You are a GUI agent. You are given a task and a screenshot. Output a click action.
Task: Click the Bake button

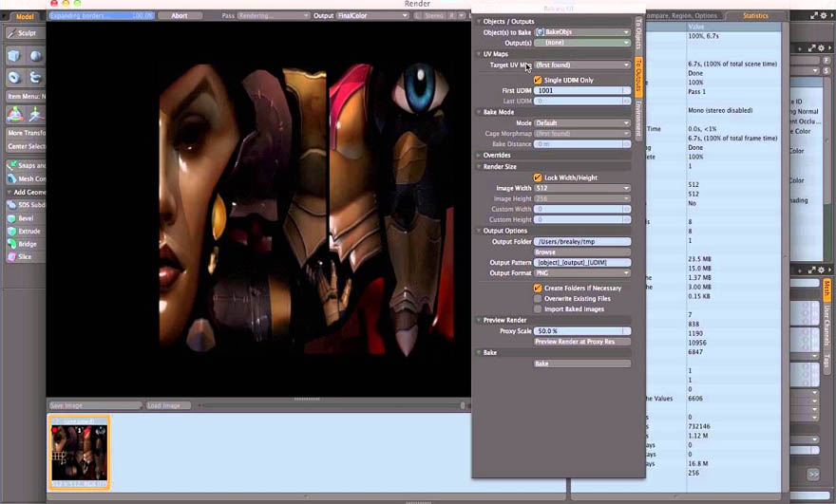point(582,364)
